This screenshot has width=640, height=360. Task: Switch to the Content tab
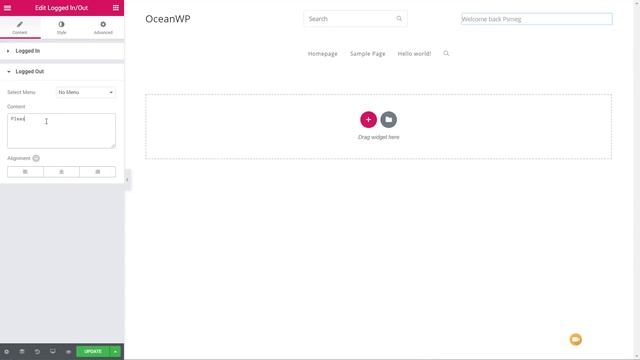20,28
